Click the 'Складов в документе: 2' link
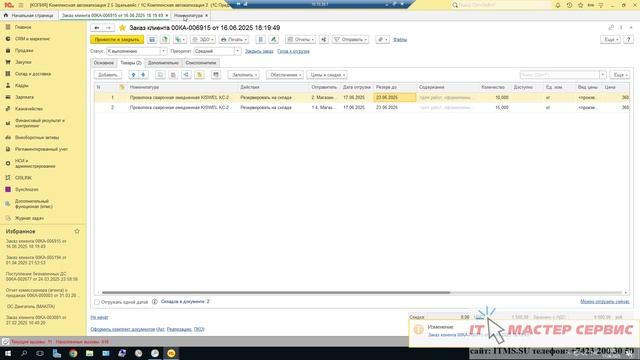640x360 pixels. [x=185, y=301]
